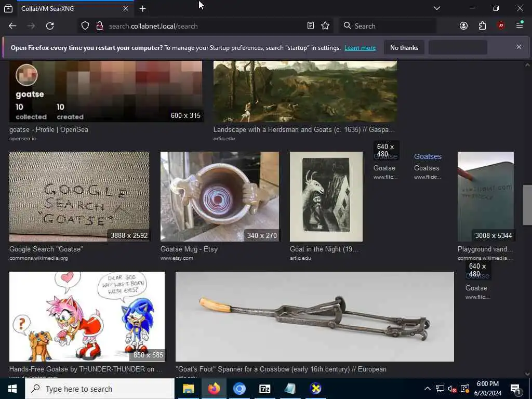
Task: Open the Google Search sign thumbnail
Action: 79,196
